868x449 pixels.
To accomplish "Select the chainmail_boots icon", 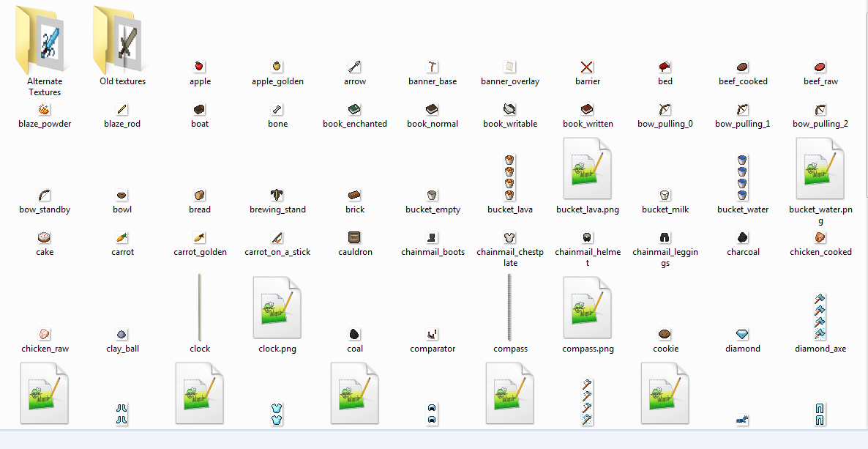I will click(433, 237).
